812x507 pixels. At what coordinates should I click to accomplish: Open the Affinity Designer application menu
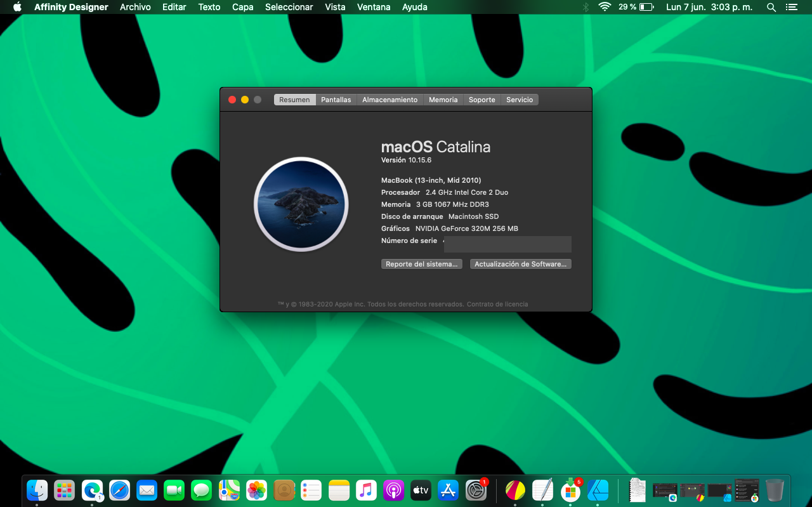pyautogui.click(x=71, y=7)
